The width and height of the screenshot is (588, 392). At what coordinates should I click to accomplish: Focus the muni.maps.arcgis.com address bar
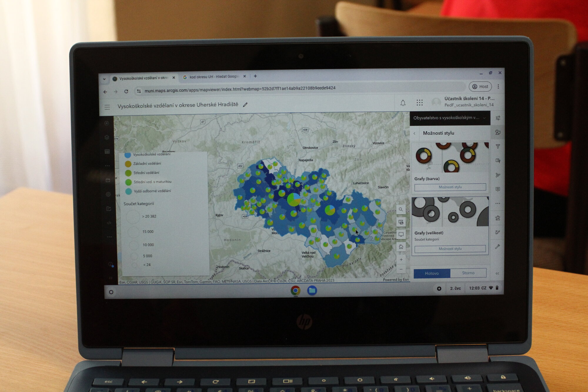[x=300, y=89]
